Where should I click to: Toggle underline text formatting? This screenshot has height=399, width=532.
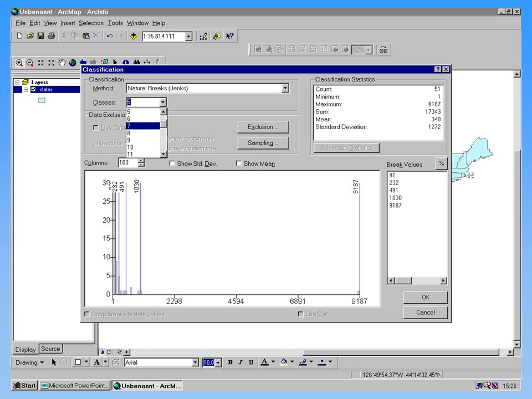251,362
